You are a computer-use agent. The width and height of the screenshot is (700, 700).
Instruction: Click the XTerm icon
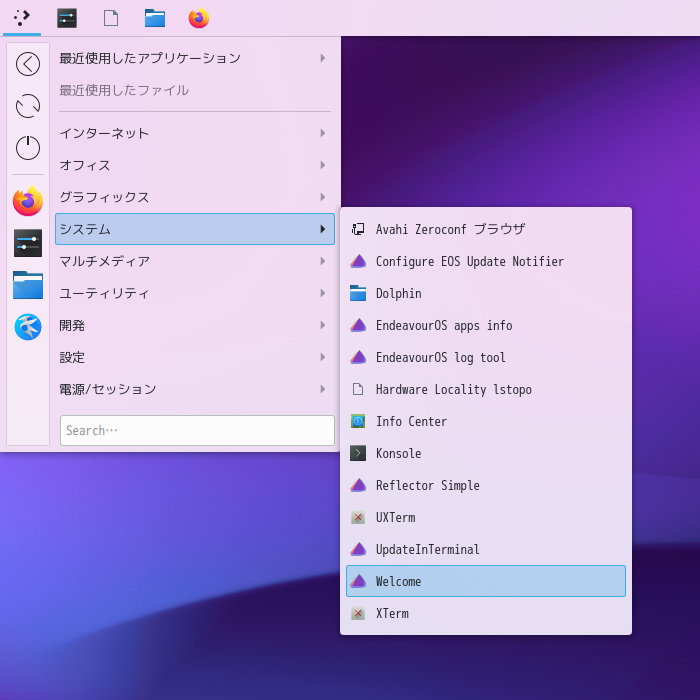(358, 613)
